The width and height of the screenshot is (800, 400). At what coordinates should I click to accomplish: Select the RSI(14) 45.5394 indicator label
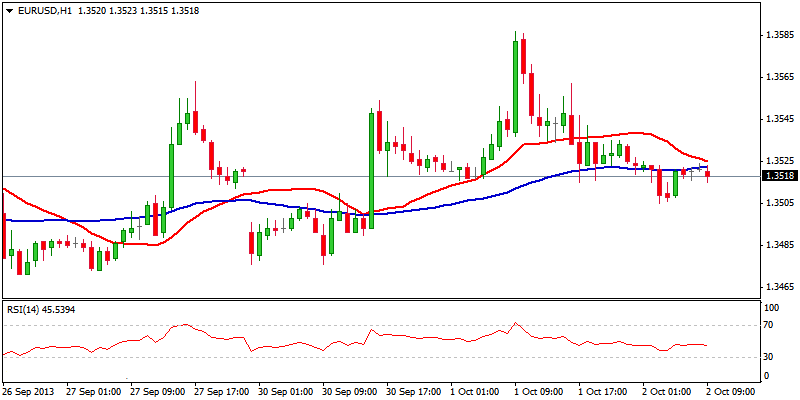[x=40, y=310]
